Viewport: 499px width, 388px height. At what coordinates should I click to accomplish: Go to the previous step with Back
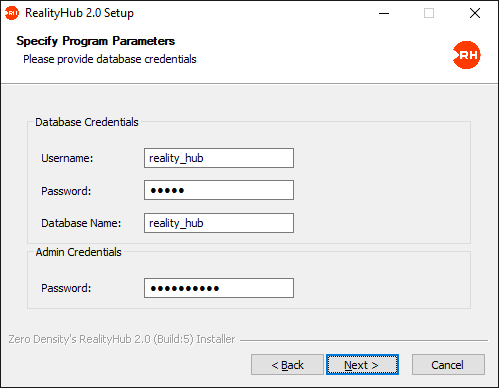pos(287,365)
